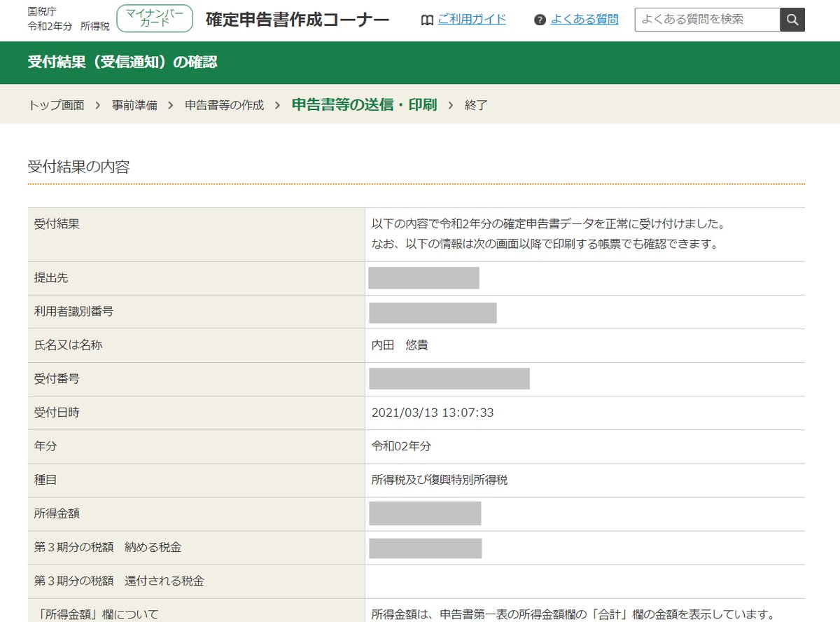
Task: Click the book icon beside ご利用ガイド
Action: (427, 20)
